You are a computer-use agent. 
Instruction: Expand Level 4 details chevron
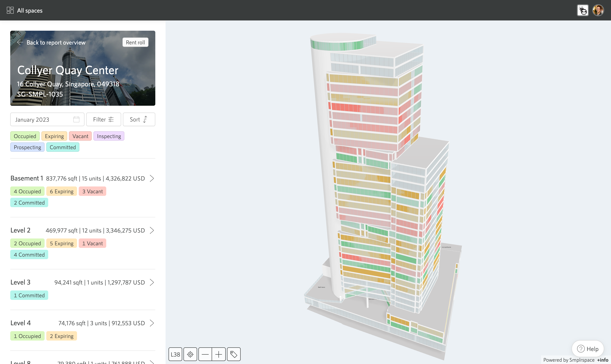(152, 323)
